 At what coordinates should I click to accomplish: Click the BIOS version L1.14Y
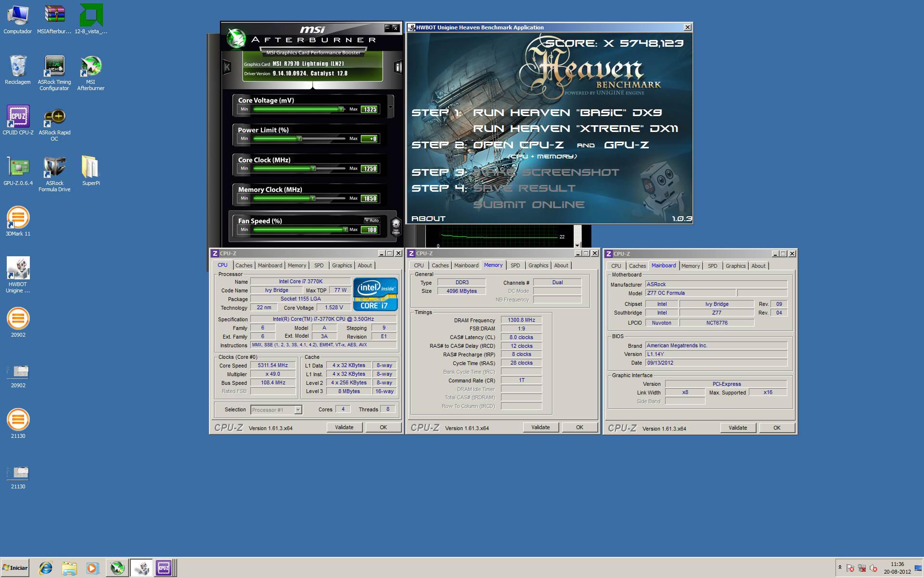coord(716,354)
